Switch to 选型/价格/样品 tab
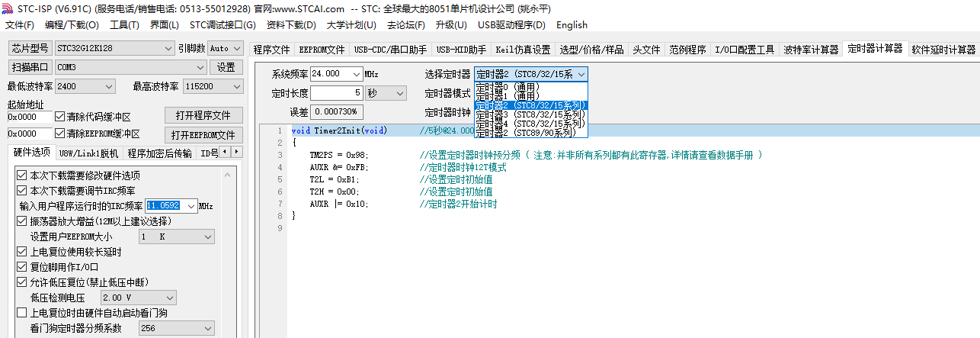Screen dimensions: 980x338 pyautogui.click(x=591, y=50)
